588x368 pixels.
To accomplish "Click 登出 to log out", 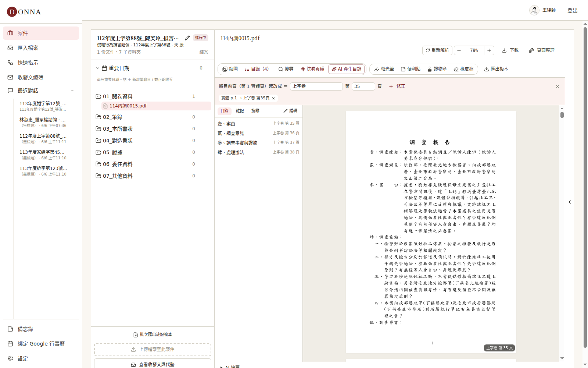I will 573,10.
